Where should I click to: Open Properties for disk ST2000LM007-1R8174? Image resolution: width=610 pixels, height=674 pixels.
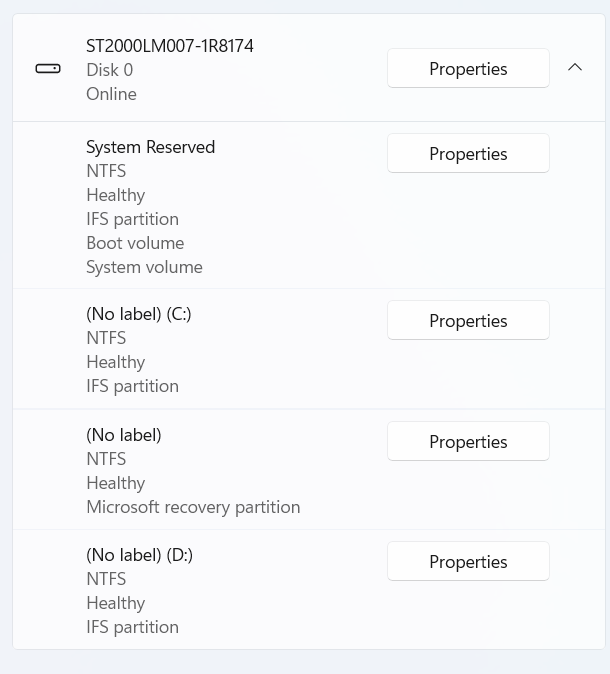click(468, 69)
